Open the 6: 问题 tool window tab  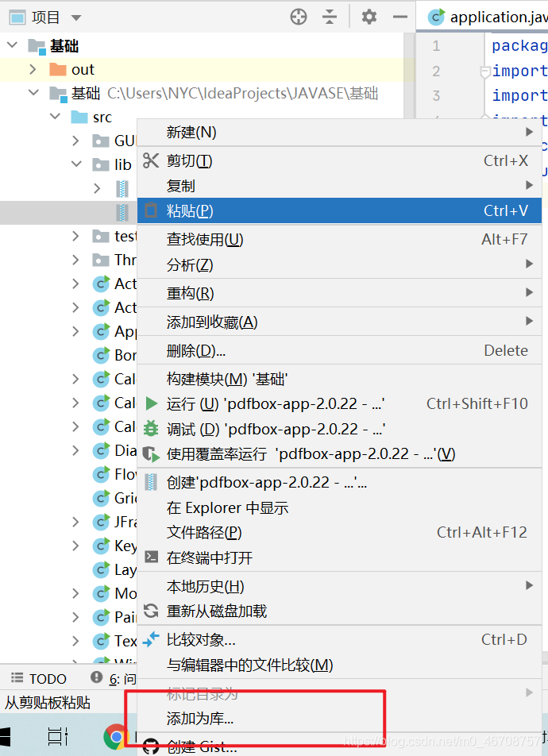tap(114, 679)
